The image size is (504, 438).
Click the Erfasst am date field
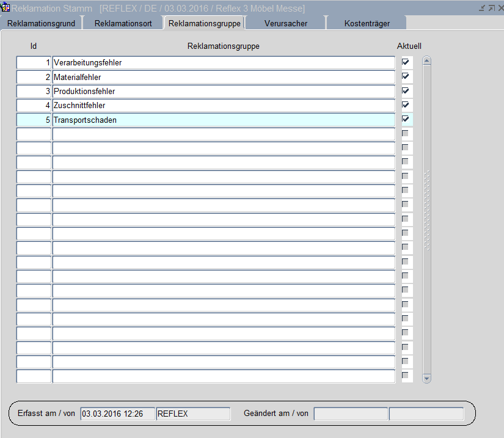(117, 414)
